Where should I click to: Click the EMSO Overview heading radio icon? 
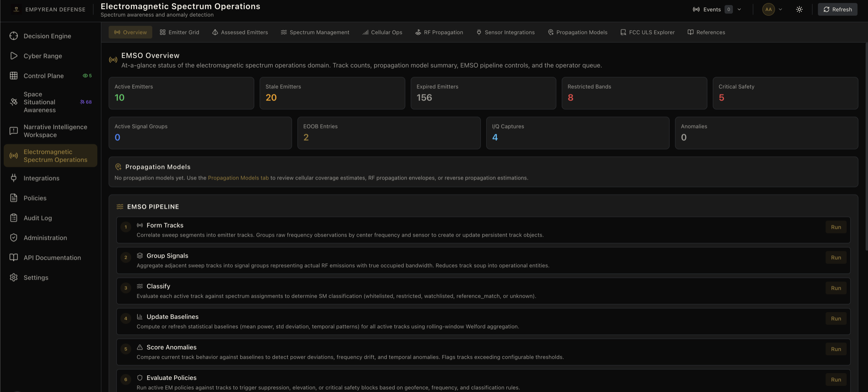(113, 60)
